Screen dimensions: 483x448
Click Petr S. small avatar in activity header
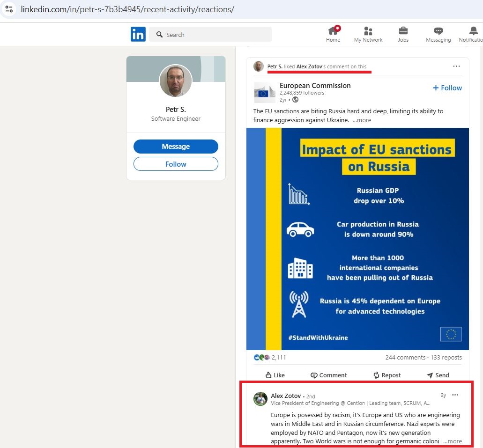point(259,66)
